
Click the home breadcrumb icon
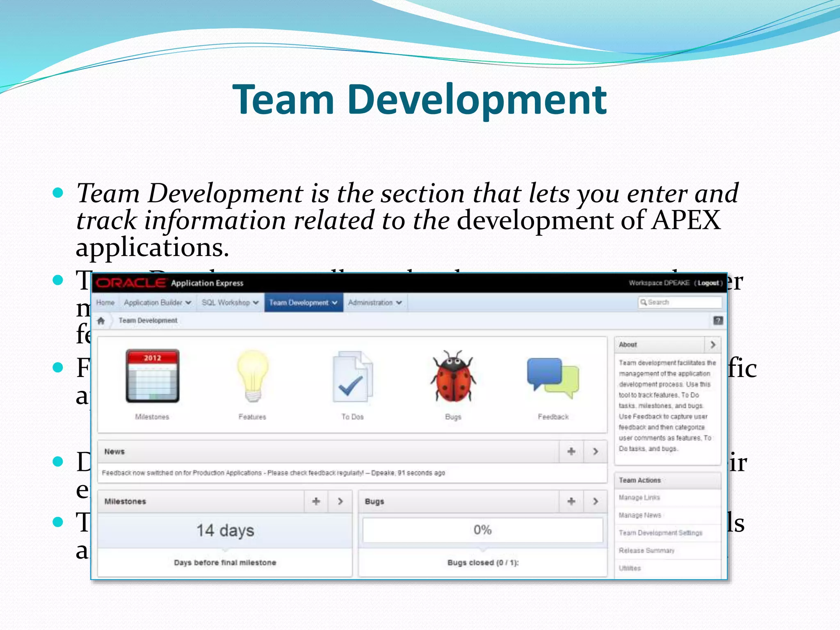101,321
